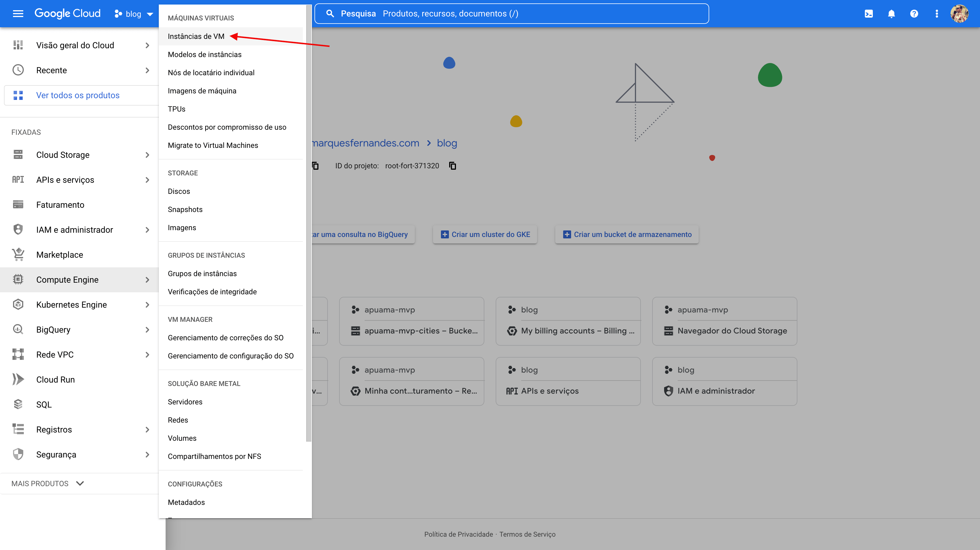Click the IAM e administrador shield icon
Viewport: 980px width, 550px height.
(18, 230)
